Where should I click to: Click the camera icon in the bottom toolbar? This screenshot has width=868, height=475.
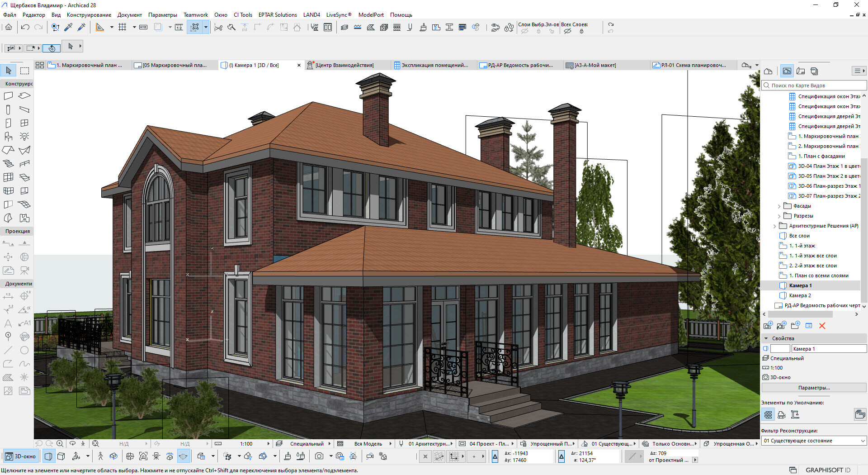pos(319,456)
